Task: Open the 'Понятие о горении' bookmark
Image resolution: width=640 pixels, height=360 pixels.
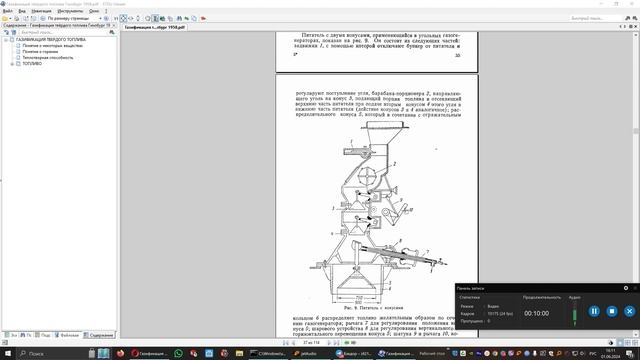Action: click(x=40, y=52)
